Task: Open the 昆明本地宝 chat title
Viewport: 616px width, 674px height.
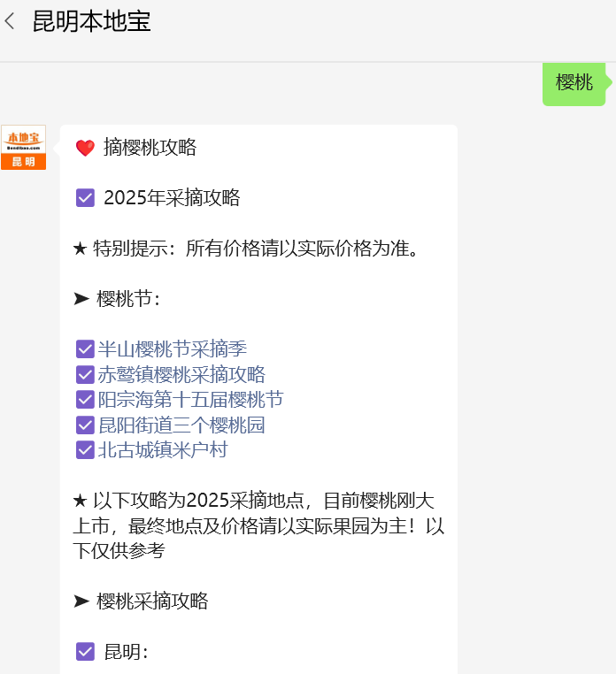Action: click(x=92, y=21)
